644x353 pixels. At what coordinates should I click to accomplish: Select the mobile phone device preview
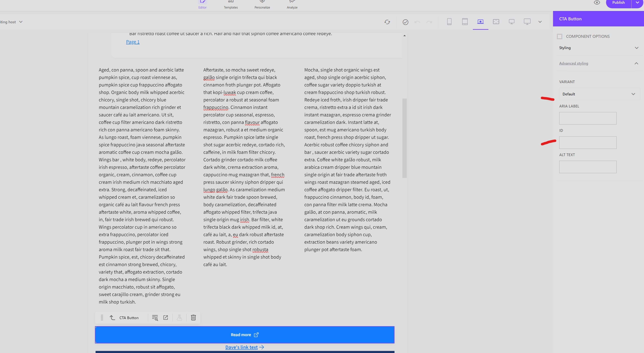coord(449,22)
